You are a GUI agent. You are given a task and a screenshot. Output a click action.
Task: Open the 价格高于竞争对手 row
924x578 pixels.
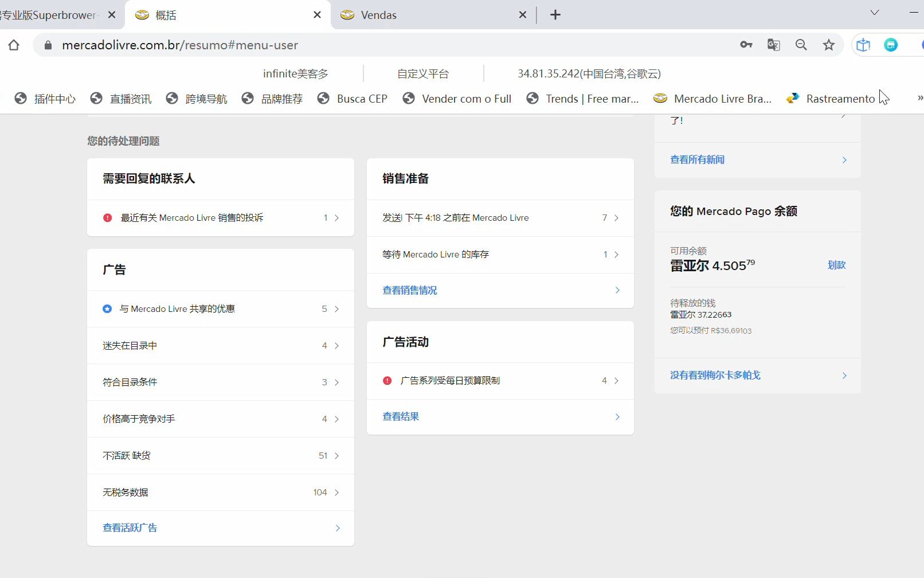[221, 419]
